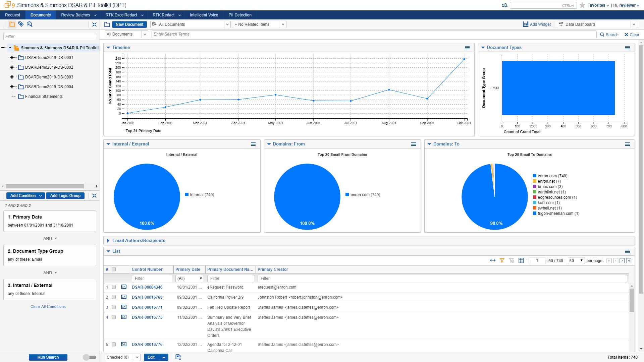Open the Intelligent Voice tab
Viewport: 644px width, 362px height.
[x=204, y=15]
